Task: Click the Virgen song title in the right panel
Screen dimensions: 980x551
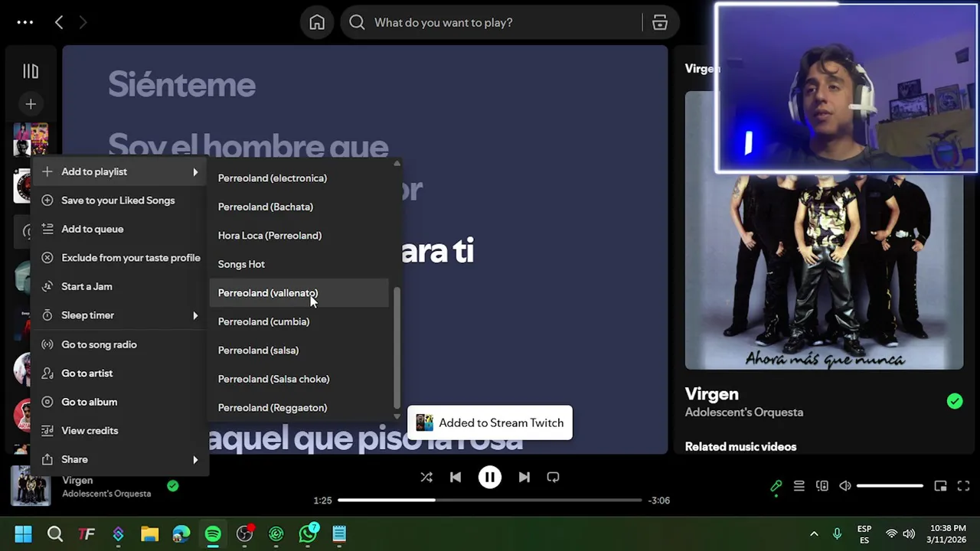Action: (x=711, y=394)
